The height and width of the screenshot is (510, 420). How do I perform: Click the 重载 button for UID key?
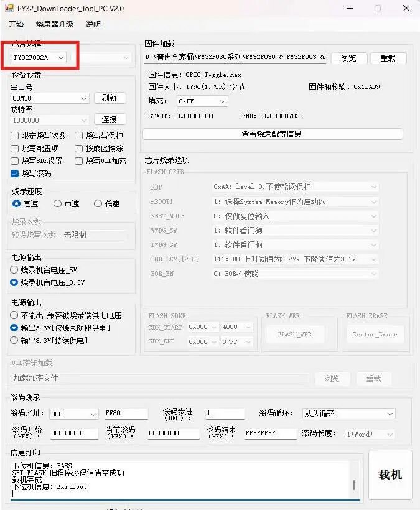click(x=373, y=379)
